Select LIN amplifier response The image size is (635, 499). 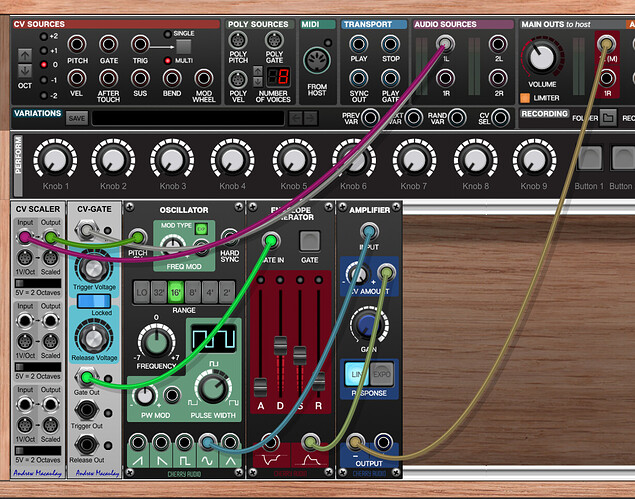[356, 374]
